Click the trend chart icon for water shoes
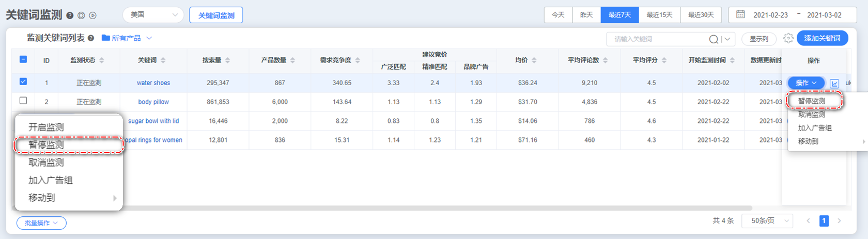868x239 pixels. tap(834, 83)
